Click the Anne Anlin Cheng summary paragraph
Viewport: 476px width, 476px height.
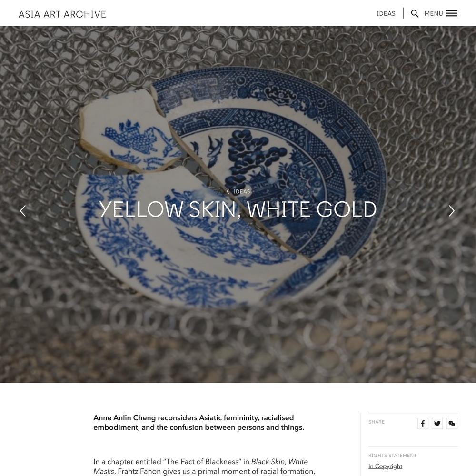(198, 423)
